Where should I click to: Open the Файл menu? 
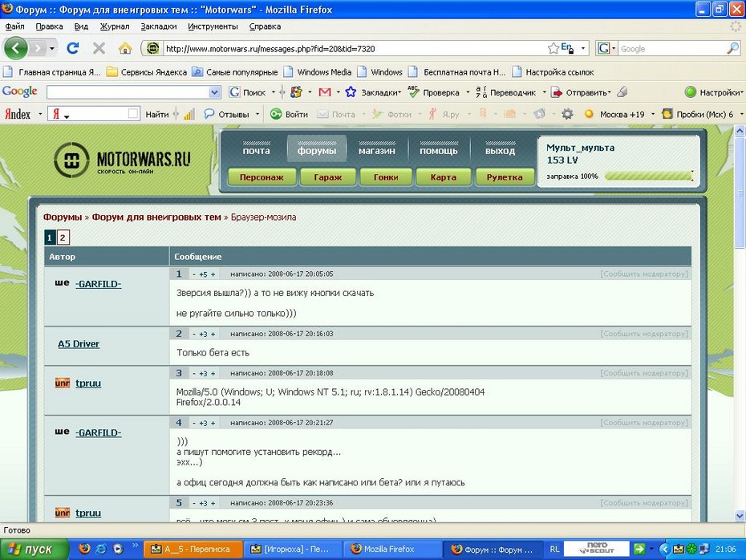pos(14,26)
